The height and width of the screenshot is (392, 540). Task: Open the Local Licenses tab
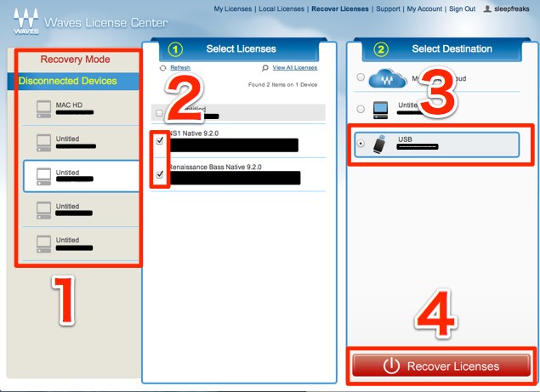click(281, 9)
